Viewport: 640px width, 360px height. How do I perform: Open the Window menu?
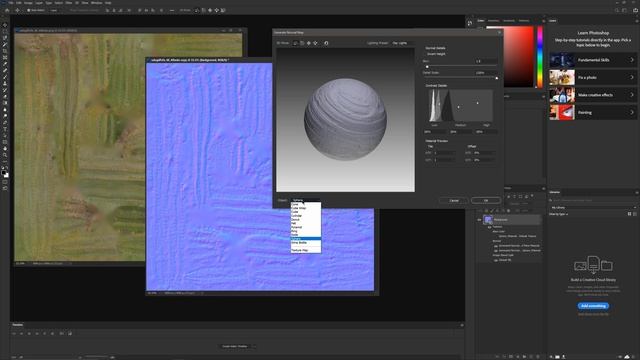coord(97,2)
